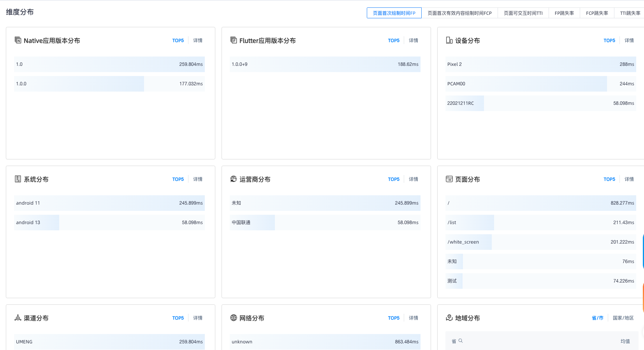This screenshot has height=350, width=644.
Task: Open 详情 for Flutter应用版本分布
Action: 413,41
